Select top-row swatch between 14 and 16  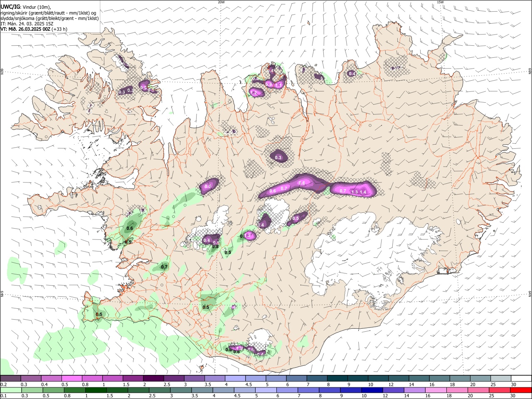[x=419, y=378]
